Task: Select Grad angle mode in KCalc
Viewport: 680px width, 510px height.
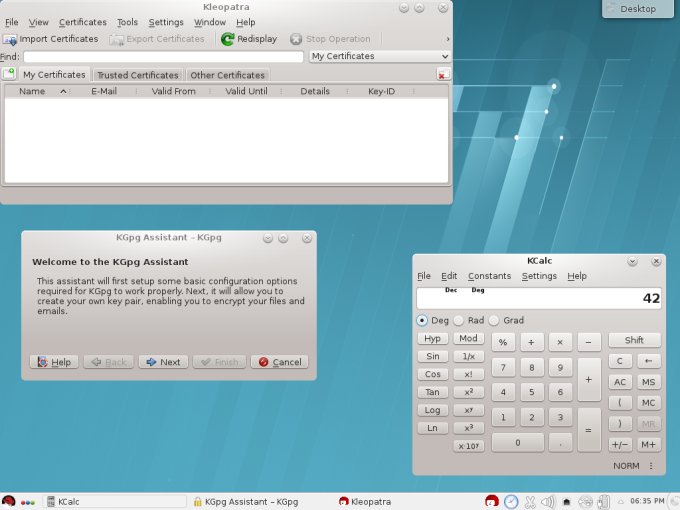Action: tap(506, 320)
